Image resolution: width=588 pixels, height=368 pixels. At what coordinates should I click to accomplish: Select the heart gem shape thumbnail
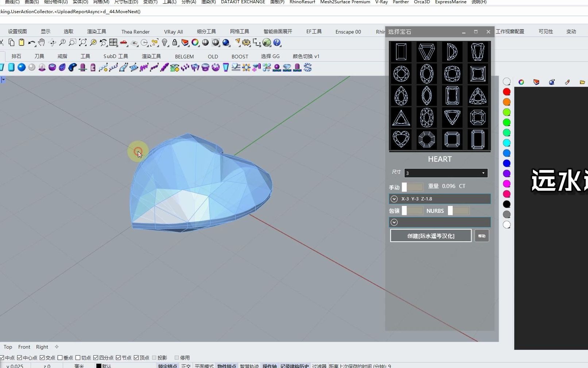(x=401, y=139)
